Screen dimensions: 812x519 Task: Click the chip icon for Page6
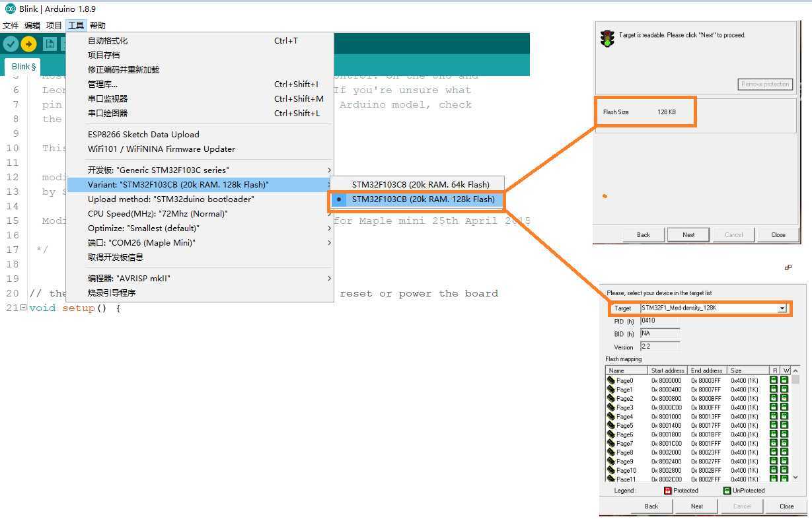tap(611, 434)
